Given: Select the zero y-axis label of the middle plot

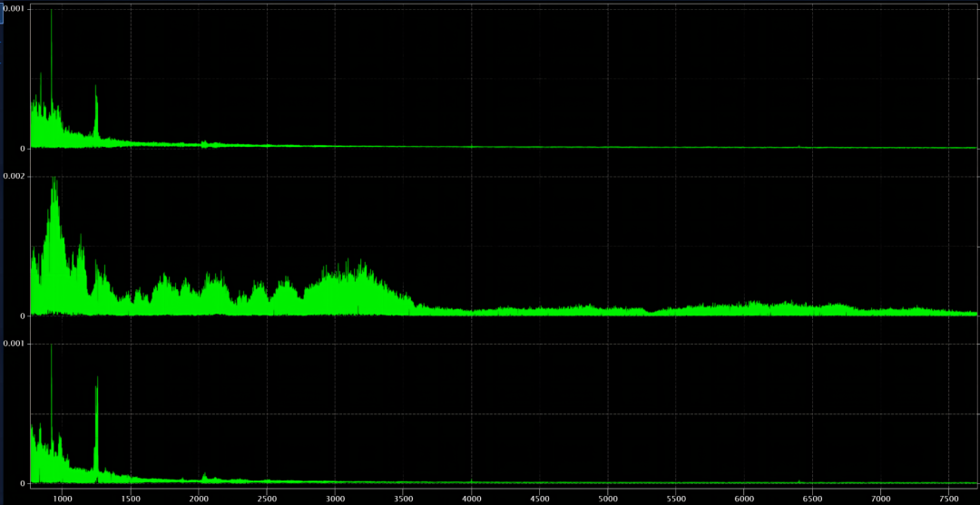Looking at the screenshot, I should point(23,316).
